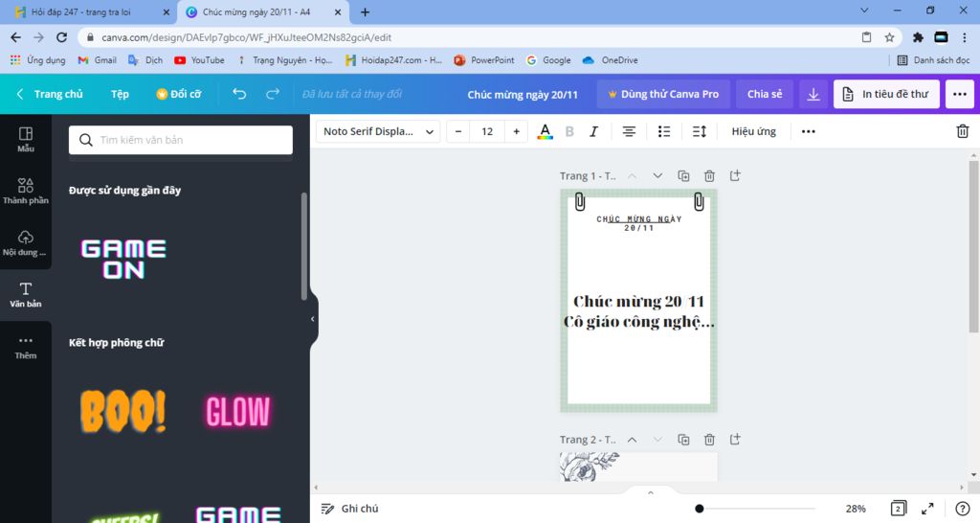
Task: Click the download icon button
Action: (813, 94)
